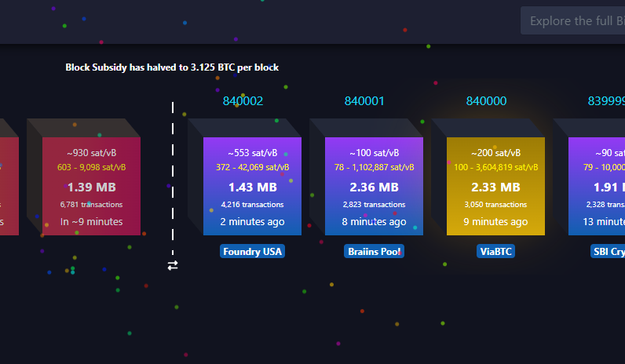
Task: Click the Block Subsidy has halved announcement text
Action: pos(172,67)
